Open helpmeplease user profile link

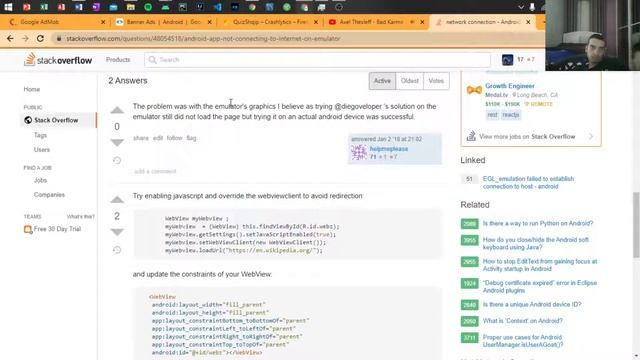tap(389, 149)
